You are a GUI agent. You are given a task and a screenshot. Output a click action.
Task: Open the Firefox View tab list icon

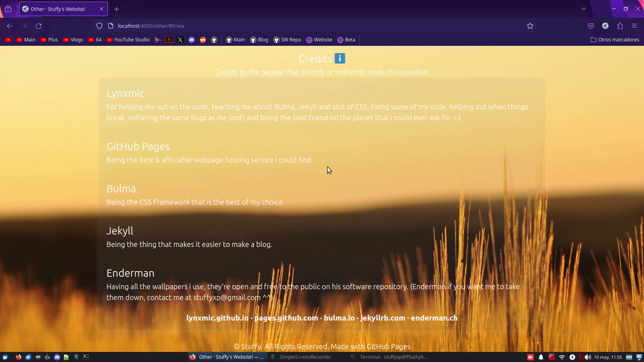8,9
